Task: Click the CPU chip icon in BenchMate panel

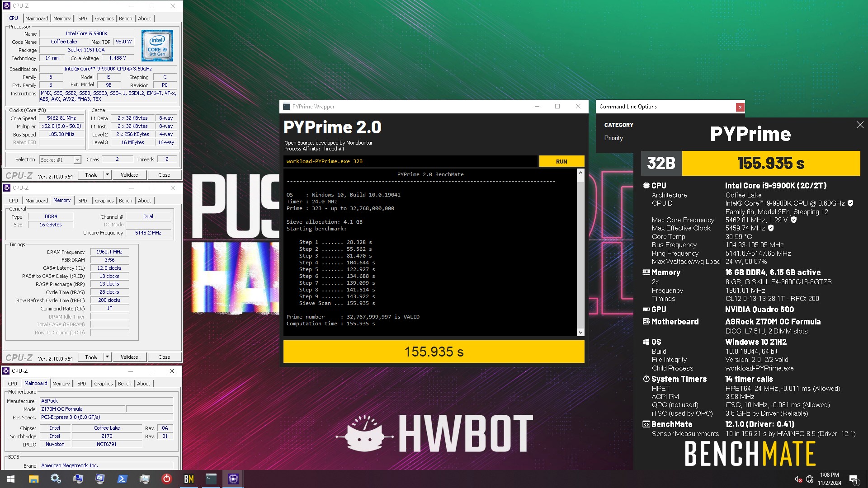Action: 646,186
